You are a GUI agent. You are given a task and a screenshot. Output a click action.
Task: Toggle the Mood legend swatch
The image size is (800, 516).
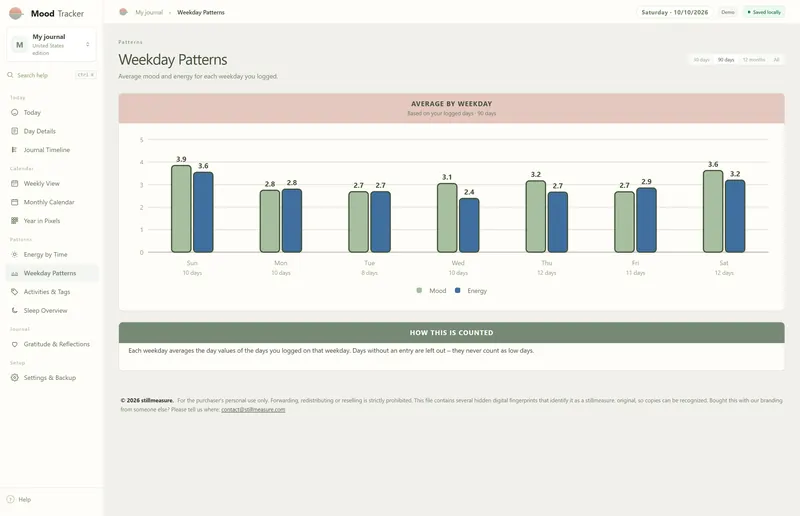pyautogui.click(x=419, y=290)
